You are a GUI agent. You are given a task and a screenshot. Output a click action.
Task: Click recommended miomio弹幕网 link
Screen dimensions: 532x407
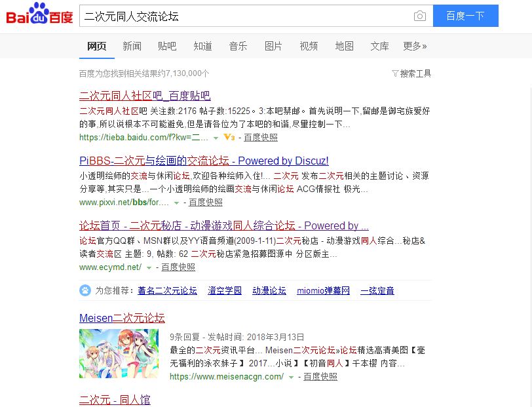324,290
